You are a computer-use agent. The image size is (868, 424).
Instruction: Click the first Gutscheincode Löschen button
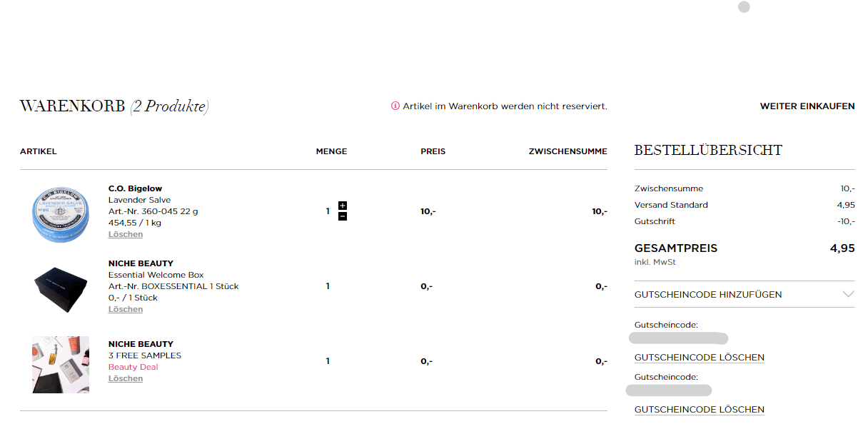pyautogui.click(x=699, y=358)
